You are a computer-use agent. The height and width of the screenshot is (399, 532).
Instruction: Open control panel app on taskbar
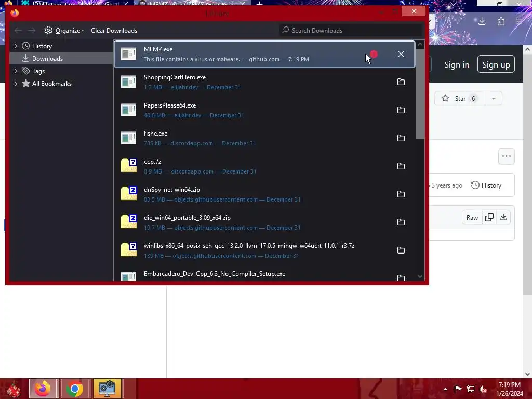point(107,389)
